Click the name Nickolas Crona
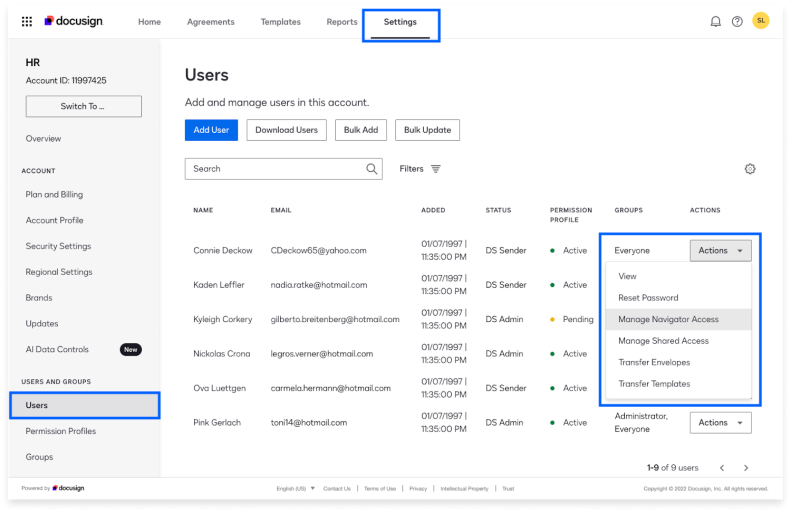Image resolution: width=791 pixels, height=512 pixels. pyautogui.click(x=221, y=354)
